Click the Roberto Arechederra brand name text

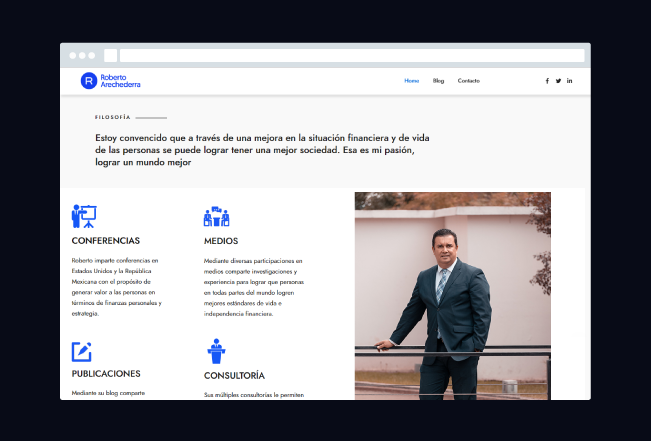pyautogui.click(x=120, y=81)
